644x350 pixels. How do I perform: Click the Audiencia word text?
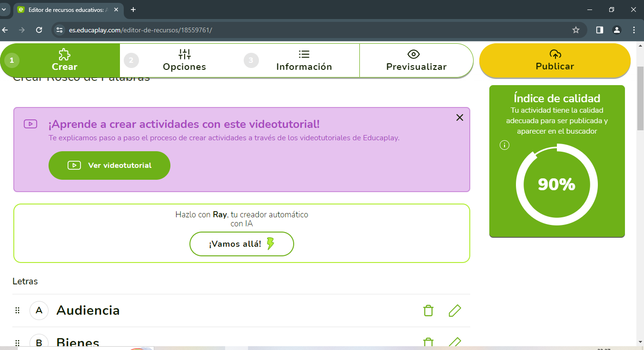coord(88,311)
